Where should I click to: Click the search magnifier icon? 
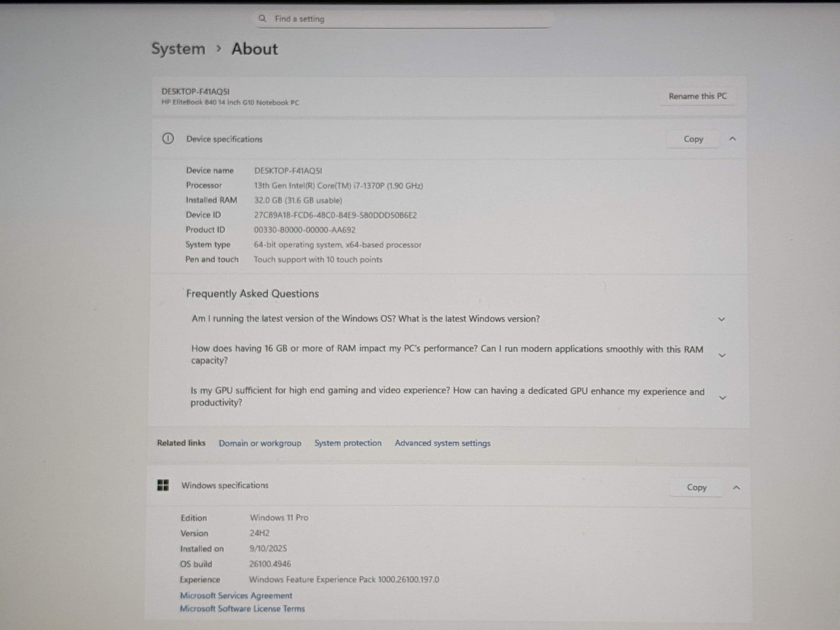pos(262,18)
